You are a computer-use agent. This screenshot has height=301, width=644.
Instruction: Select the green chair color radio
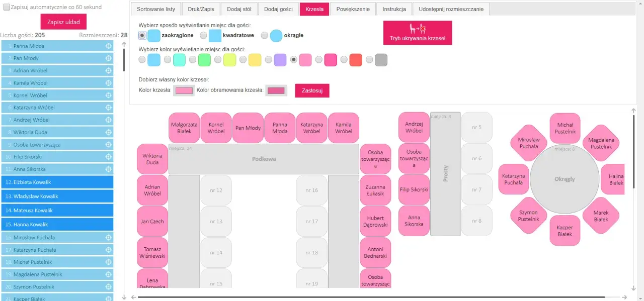[193, 60]
